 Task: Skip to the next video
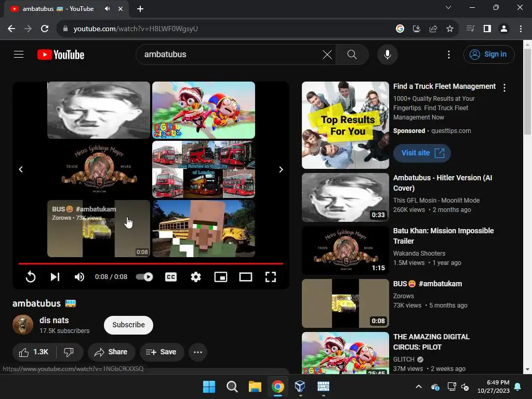55,277
